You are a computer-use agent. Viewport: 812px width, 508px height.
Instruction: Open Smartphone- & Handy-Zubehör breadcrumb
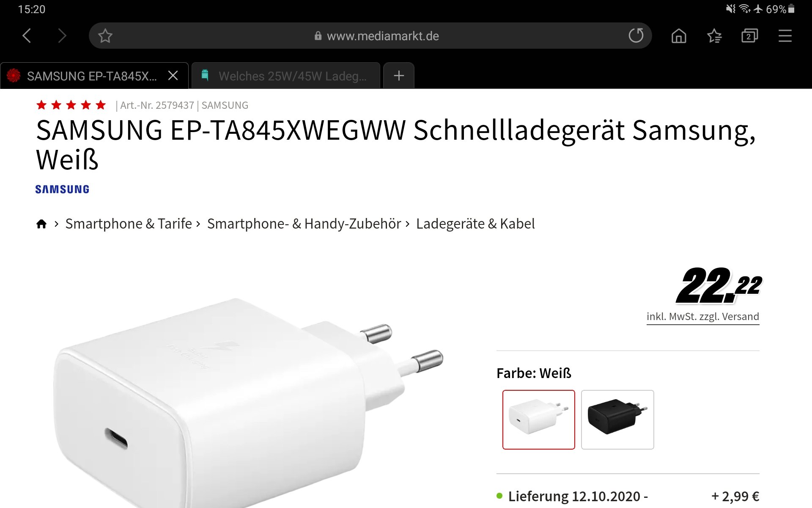pos(304,224)
